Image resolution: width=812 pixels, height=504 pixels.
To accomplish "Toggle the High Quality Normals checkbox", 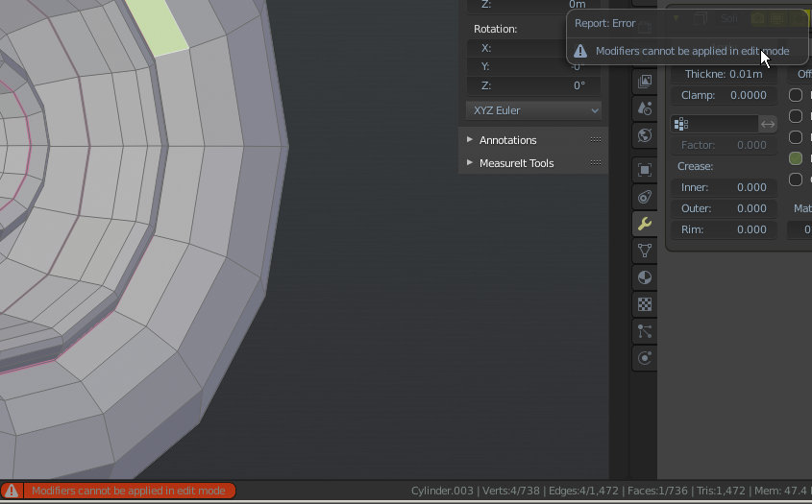I will (x=796, y=137).
